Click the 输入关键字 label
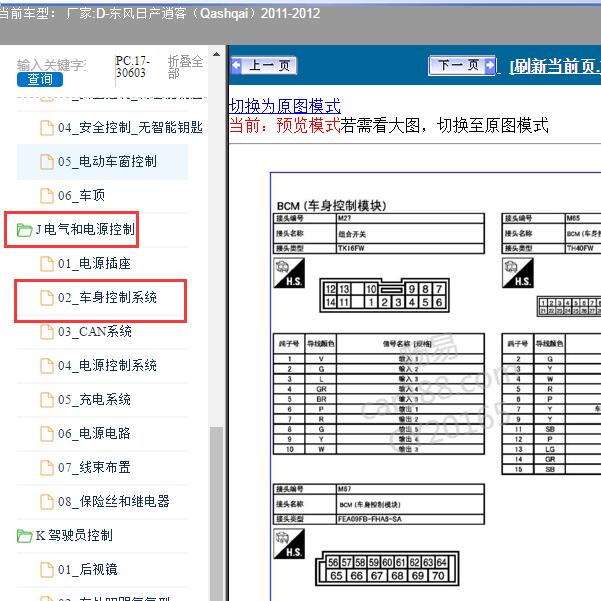Image resolution: width=601 pixels, height=601 pixels. click(51, 65)
